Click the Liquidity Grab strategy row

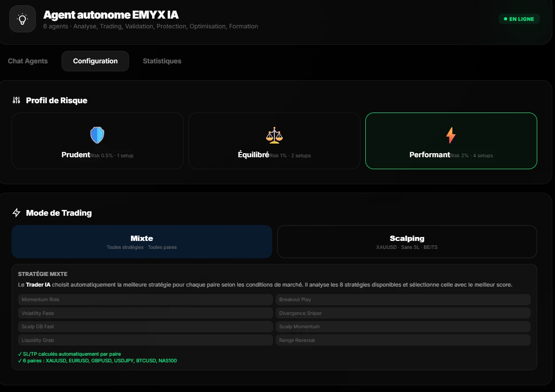click(x=145, y=340)
